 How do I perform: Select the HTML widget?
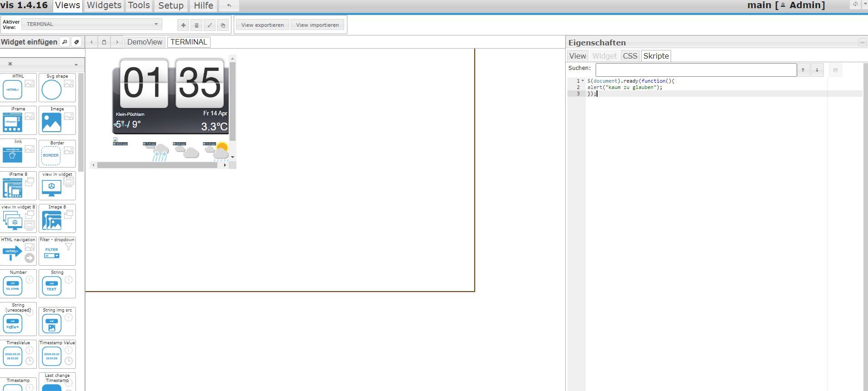pyautogui.click(x=18, y=88)
